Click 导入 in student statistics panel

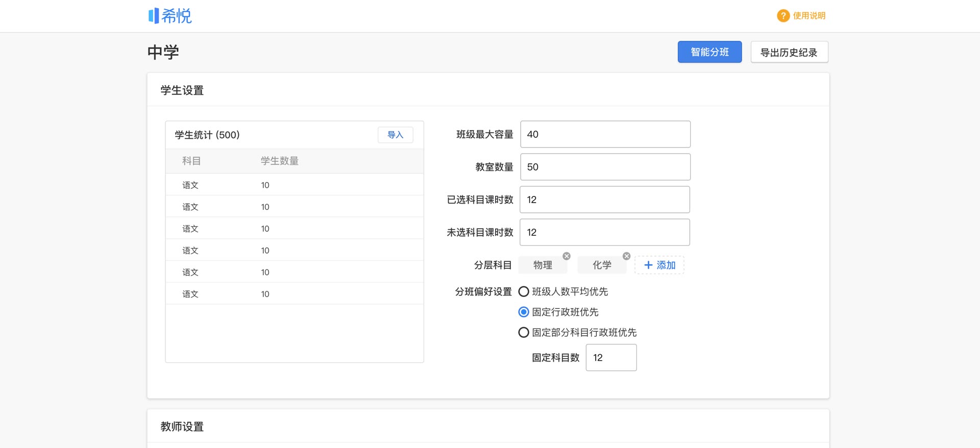(395, 135)
